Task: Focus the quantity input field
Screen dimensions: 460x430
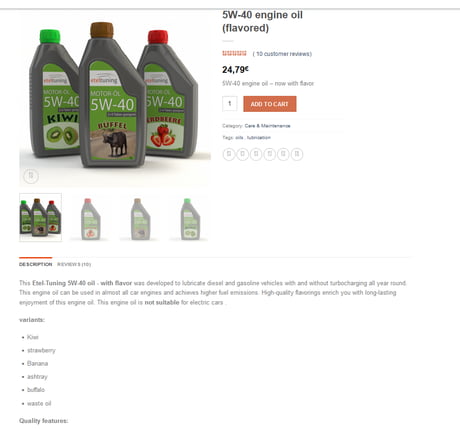Action: click(x=230, y=104)
